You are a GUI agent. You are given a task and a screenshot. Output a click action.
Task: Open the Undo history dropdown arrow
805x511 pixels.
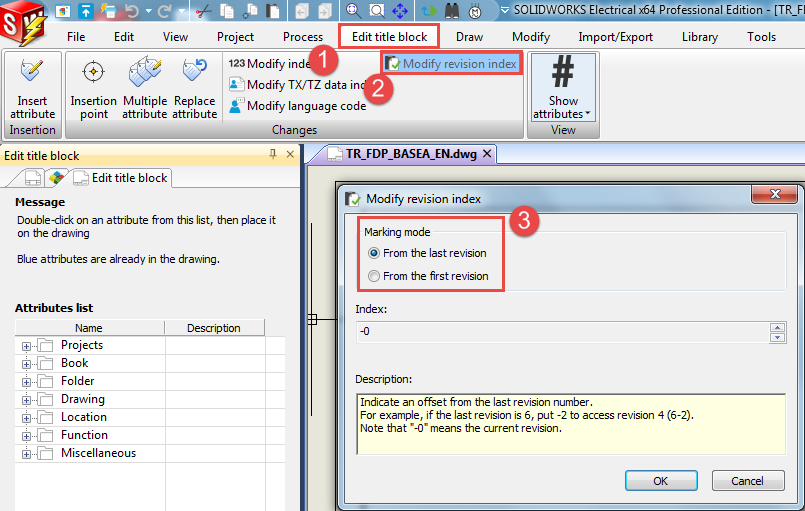point(148,11)
